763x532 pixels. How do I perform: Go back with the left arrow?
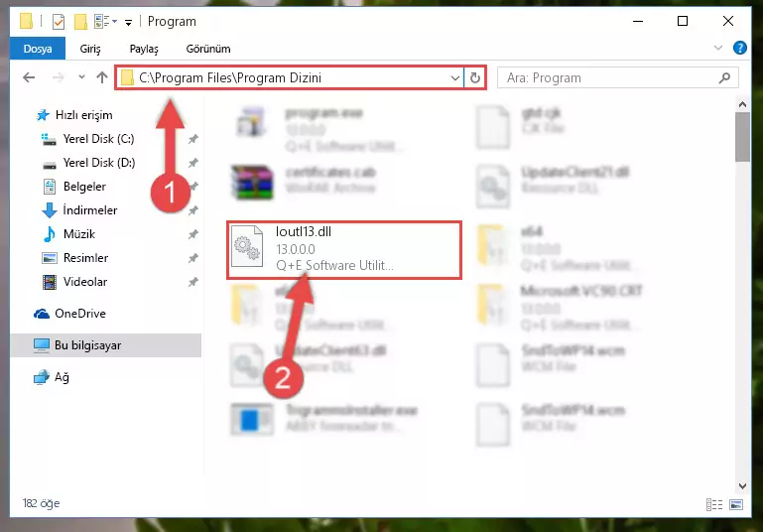point(29,77)
